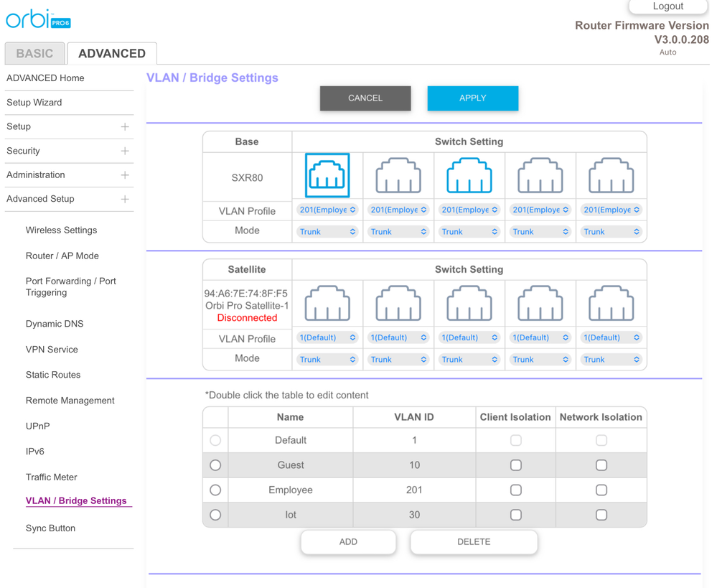
Task: Click the Orbi Pro6 logo
Action: [x=39, y=19]
